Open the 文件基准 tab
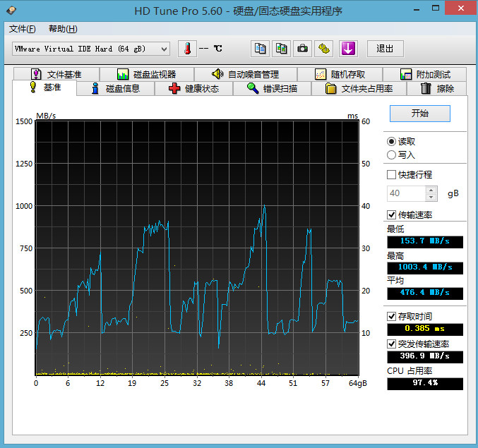 [56, 74]
